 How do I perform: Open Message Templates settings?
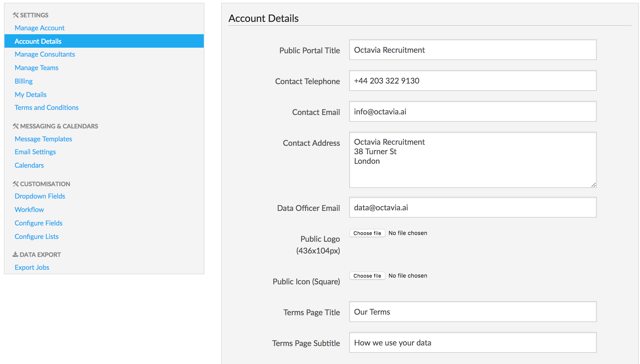pyautogui.click(x=43, y=139)
